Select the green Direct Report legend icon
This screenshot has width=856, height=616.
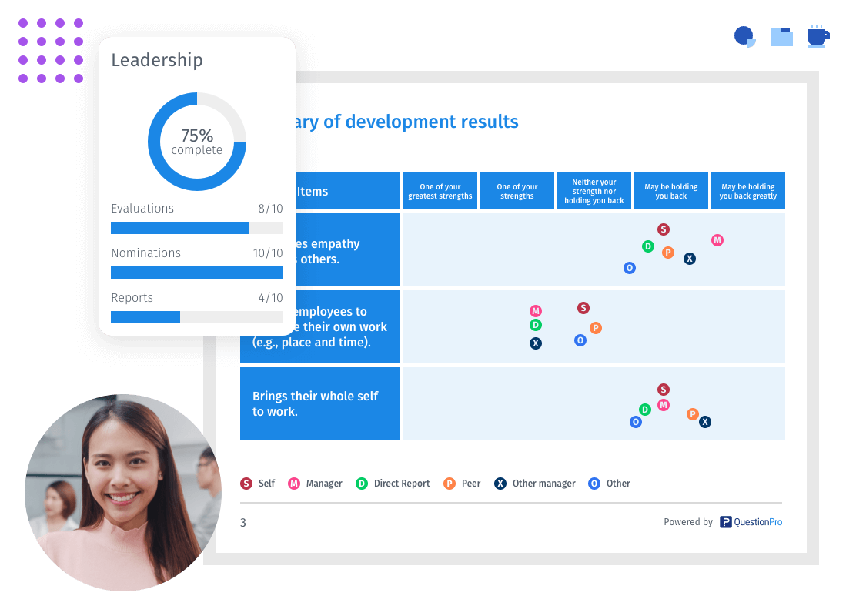click(362, 484)
